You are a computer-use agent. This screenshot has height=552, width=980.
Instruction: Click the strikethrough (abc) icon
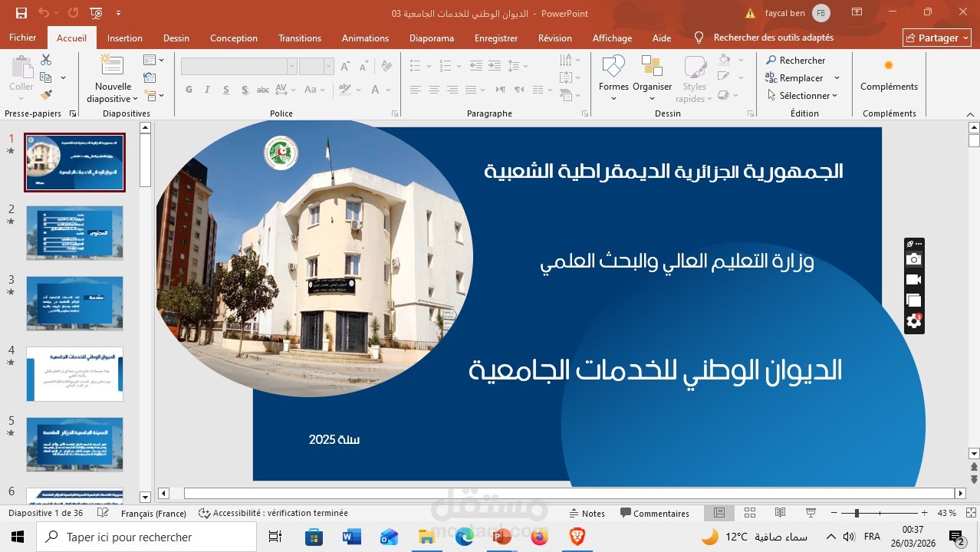(263, 90)
